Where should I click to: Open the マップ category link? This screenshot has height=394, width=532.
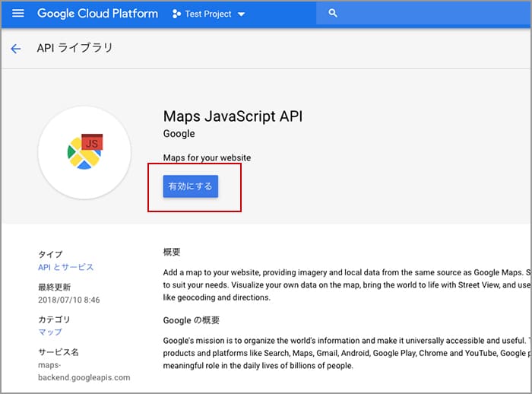pyautogui.click(x=50, y=332)
